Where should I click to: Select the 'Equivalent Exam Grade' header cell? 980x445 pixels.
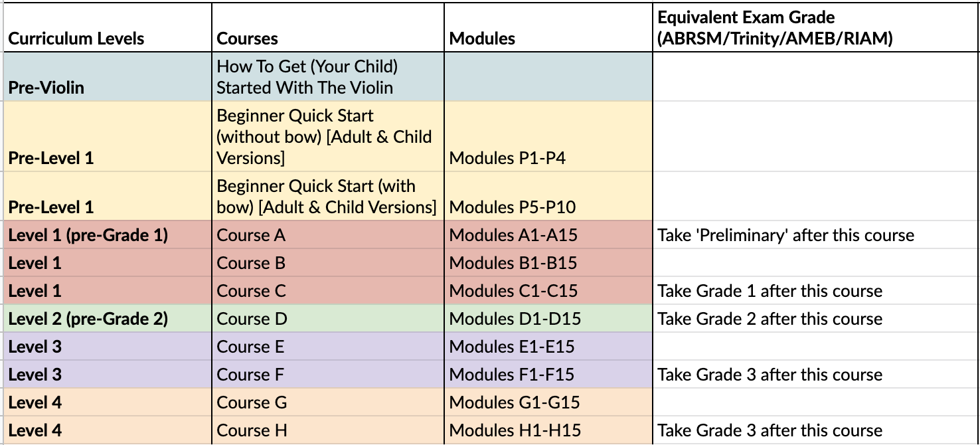click(816, 27)
